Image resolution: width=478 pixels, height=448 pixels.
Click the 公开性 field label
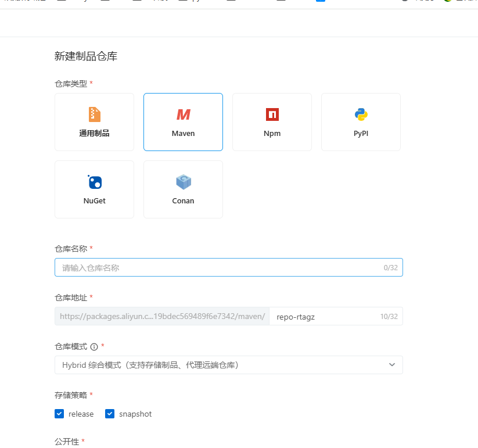click(67, 442)
